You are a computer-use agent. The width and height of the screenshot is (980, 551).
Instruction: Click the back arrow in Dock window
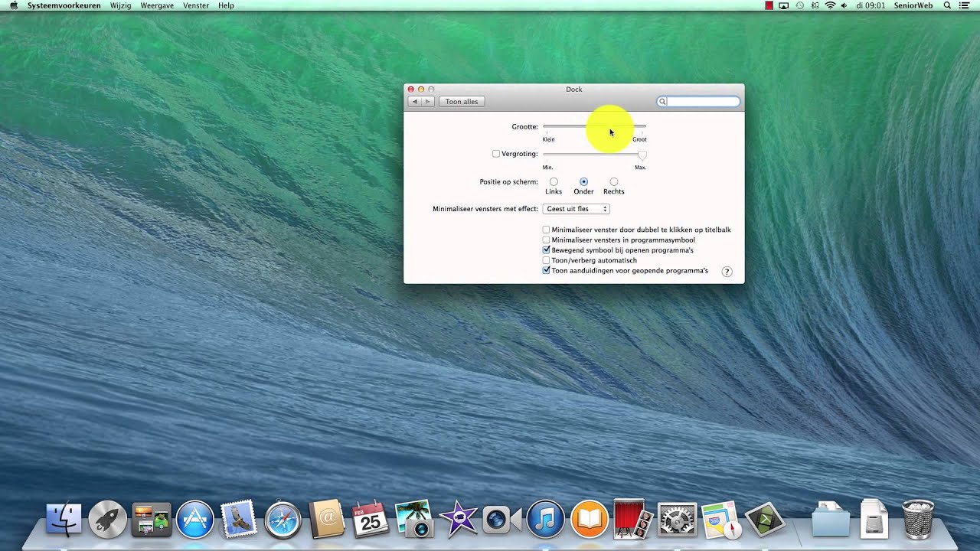415,101
